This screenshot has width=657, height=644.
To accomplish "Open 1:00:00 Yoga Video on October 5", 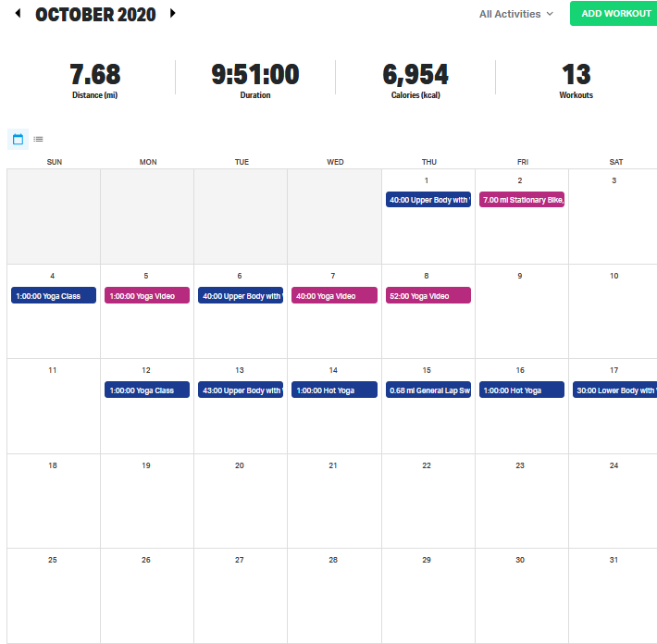I will (147, 295).
